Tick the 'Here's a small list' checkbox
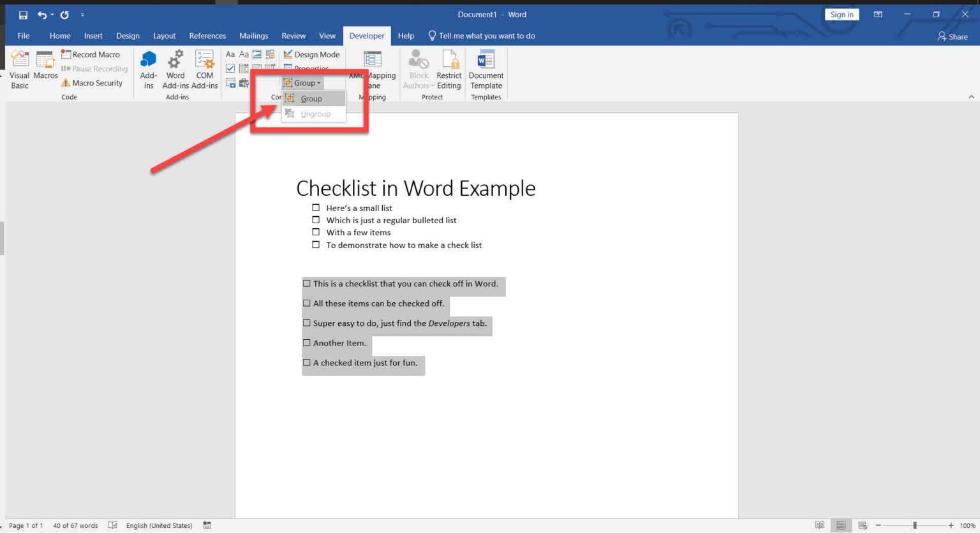Screen dimensions: 980x533 pos(316,207)
